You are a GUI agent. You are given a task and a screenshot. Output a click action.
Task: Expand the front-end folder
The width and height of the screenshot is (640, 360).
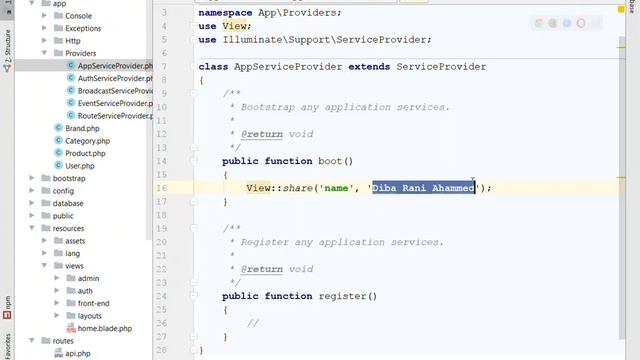click(57, 303)
